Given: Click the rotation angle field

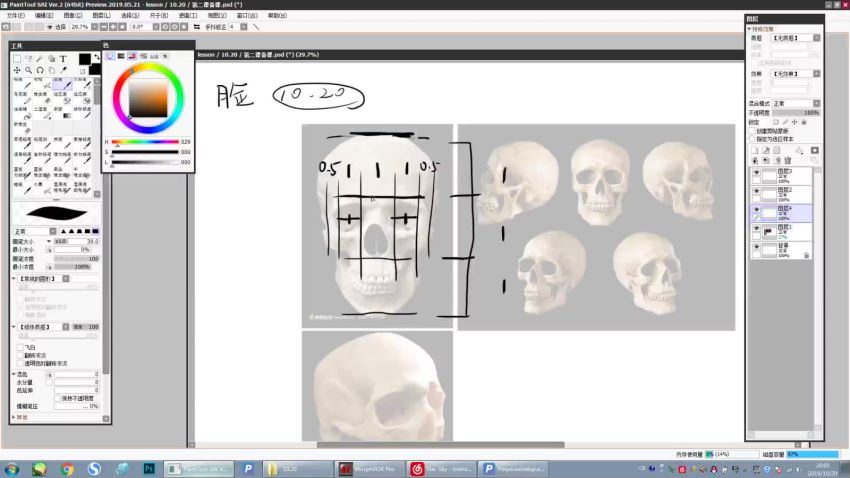Looking at the screenshot, I should (140, 27).
